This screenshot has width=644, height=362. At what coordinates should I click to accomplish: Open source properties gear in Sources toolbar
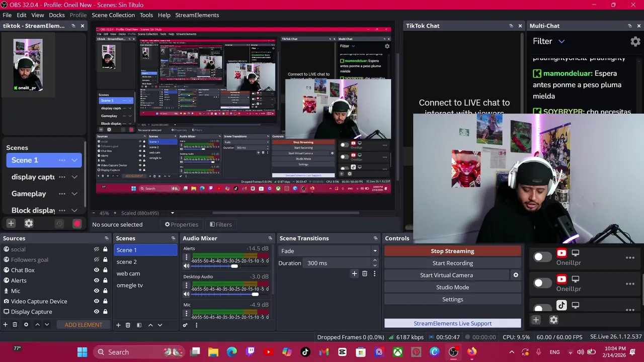pyautogui.click(x=26, y=325)
